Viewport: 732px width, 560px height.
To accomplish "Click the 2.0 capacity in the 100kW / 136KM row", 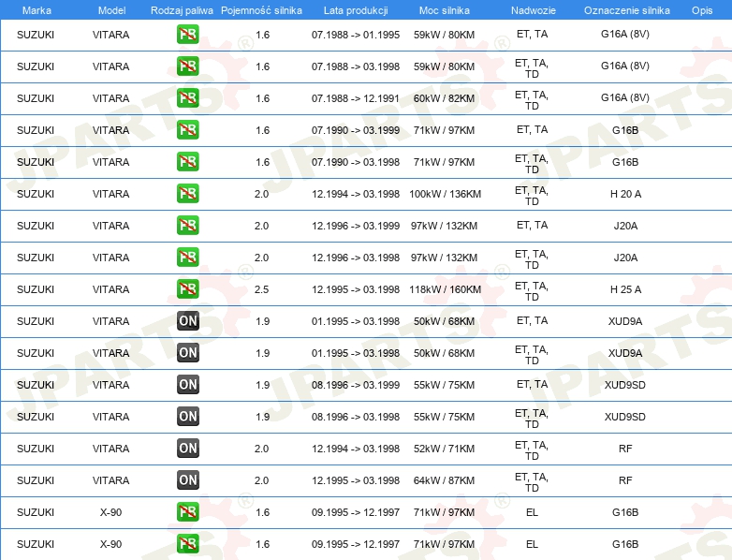I will [x=261, y=194].
